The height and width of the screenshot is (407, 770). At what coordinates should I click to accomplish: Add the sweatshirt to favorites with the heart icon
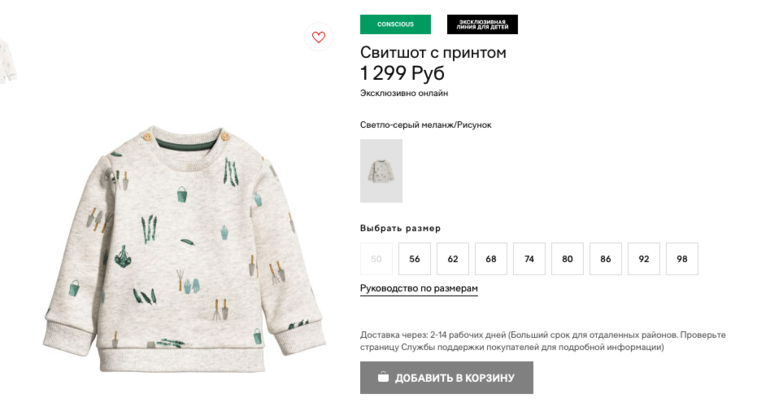click(x=318, y=37)
